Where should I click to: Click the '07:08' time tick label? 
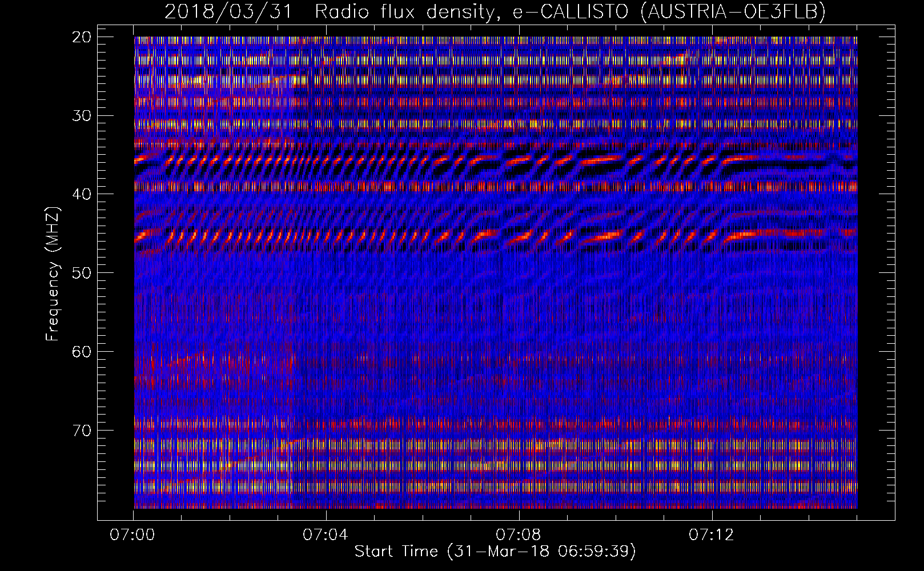pos(519,535)
